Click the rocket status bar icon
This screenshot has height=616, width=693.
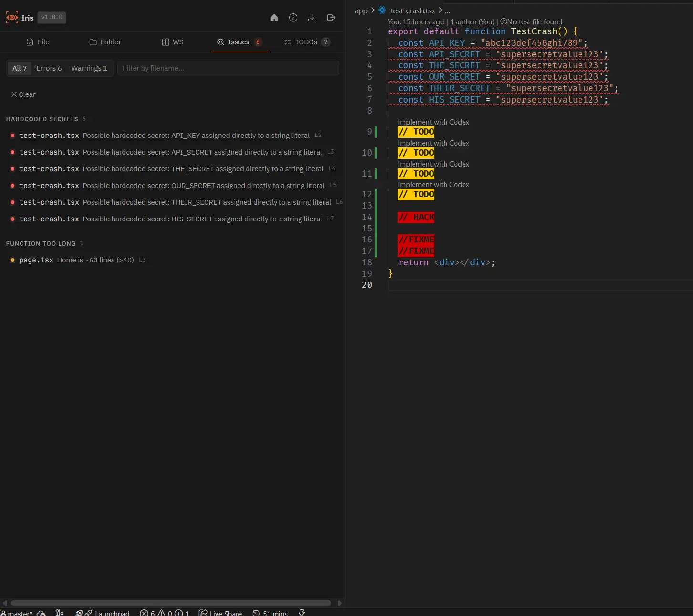79,613
